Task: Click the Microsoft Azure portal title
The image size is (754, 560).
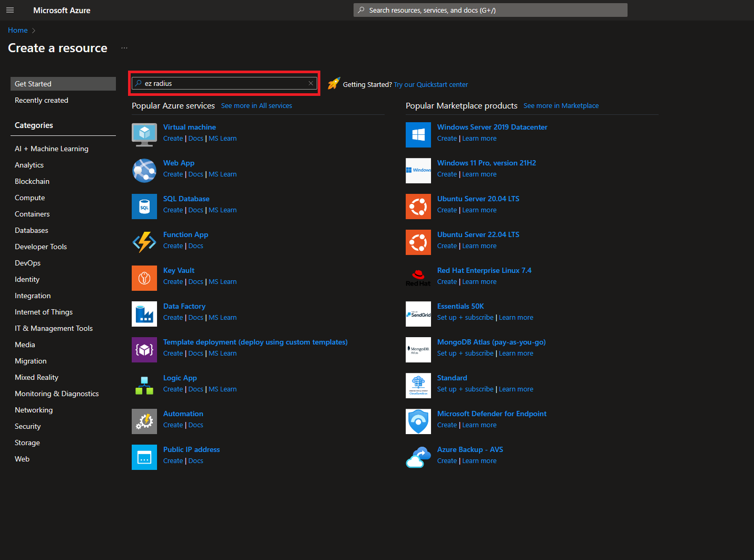Action: tap(62, 10)
